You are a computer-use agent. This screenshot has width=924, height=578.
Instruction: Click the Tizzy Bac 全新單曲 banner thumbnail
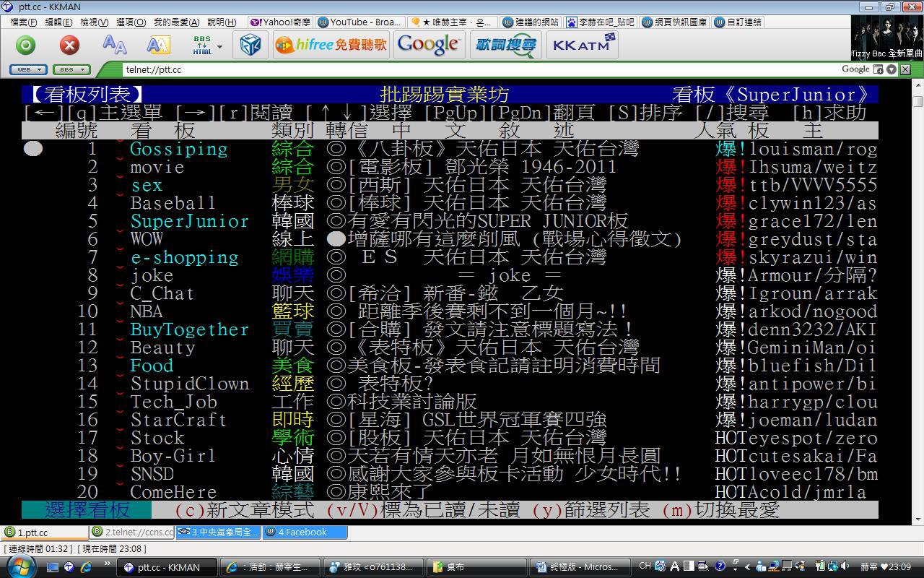(x=886, y=37)
